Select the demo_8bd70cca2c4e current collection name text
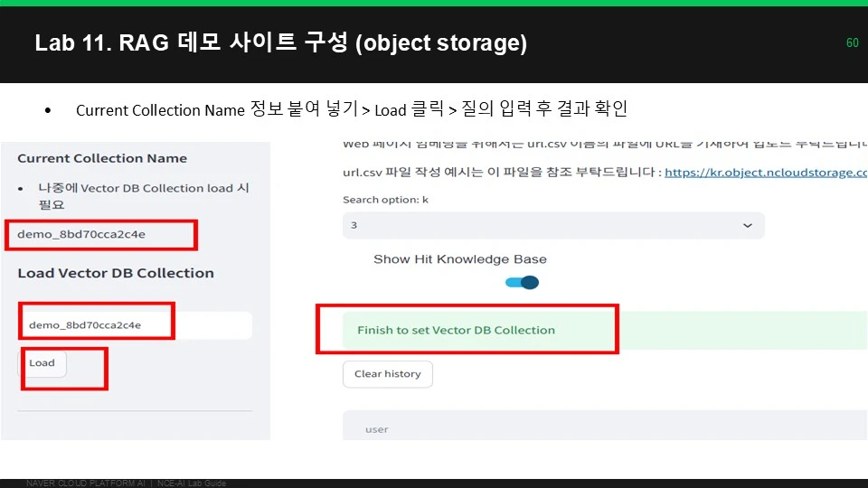Viewport: 868px width, 488px height. click(81, 234)
